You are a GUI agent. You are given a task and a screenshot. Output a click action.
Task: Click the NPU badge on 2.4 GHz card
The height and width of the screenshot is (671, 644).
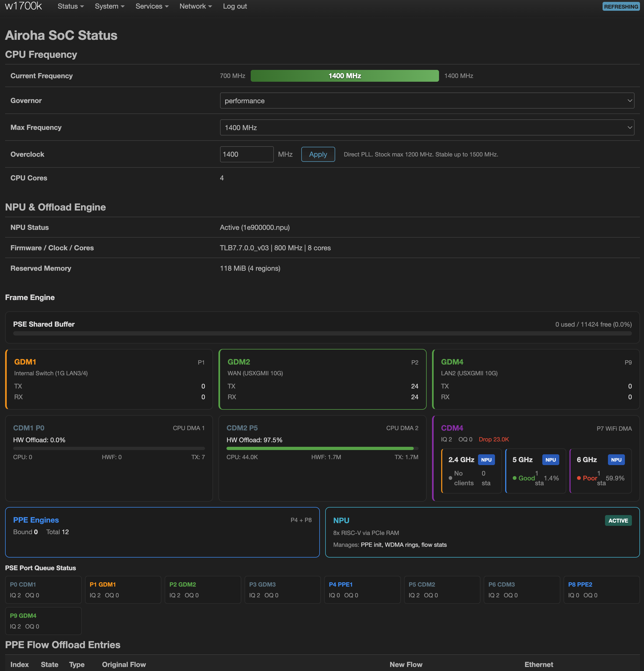coord(486,460)
